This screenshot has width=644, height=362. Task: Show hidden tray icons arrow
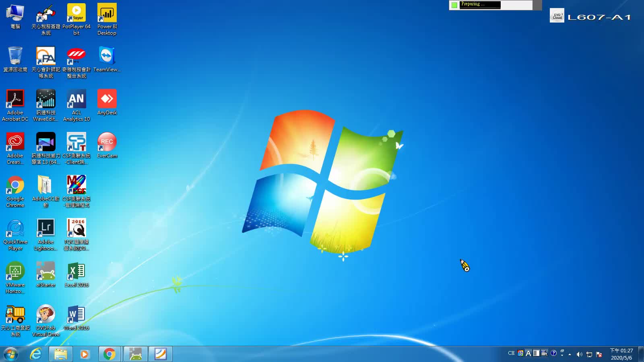pos(570,354)
